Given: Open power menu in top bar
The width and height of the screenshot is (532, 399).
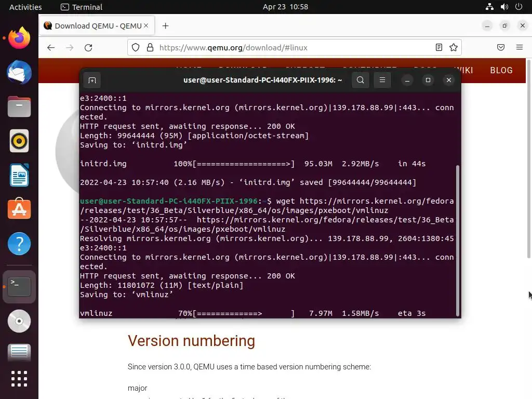Looking at the screenshot, I should [x=518, y=7].
